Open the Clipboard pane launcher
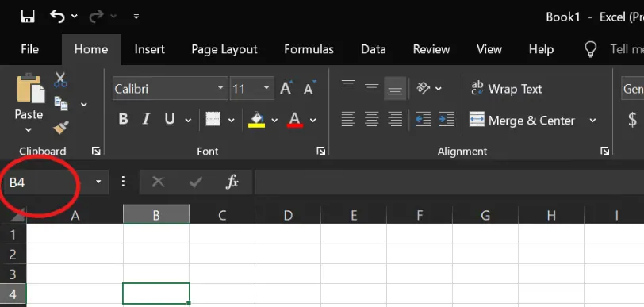Viewport: 644px width, 307px height. [x=96, y=152]
